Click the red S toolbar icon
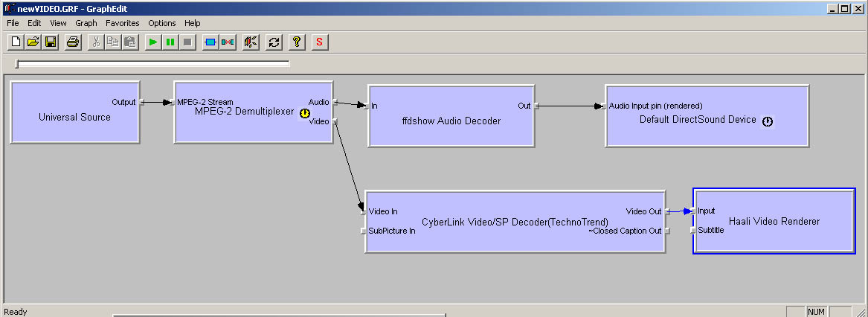 tap(319, 42)
